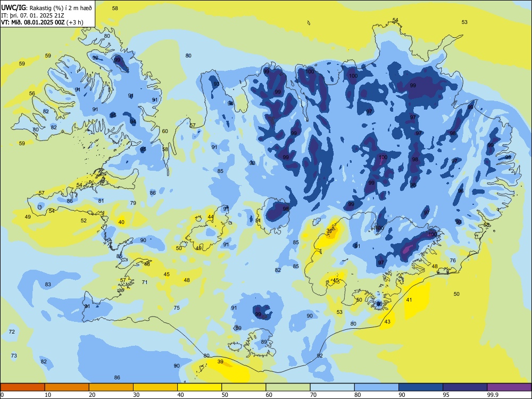This screenshot has height=399, width=532.
Task: Click the pale green 60–70 legend swatch
Action: tap(288, 387)
